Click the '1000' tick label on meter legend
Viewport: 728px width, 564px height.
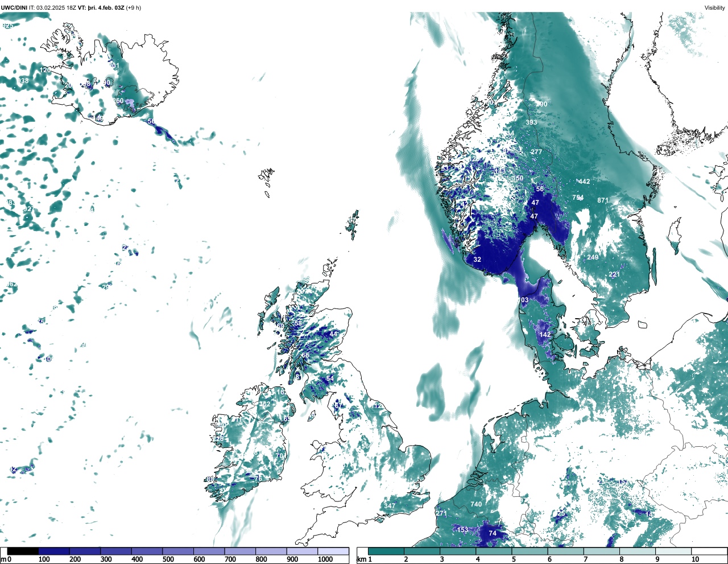[325, 560]
